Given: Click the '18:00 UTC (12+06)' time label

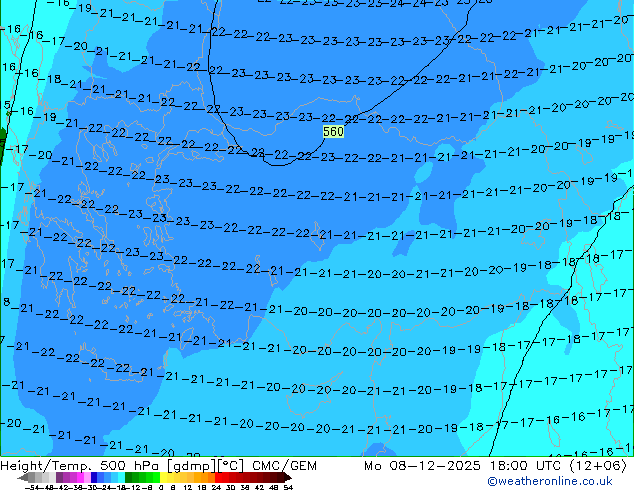Looking at the screenshot, I should (x=558, y=466).
